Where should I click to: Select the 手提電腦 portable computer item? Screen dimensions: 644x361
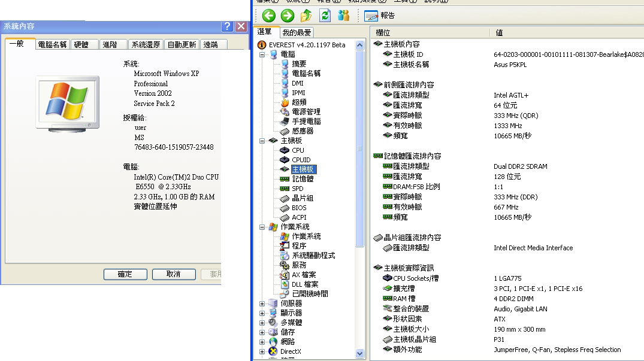pyautogui.click(x=306, y=122)
